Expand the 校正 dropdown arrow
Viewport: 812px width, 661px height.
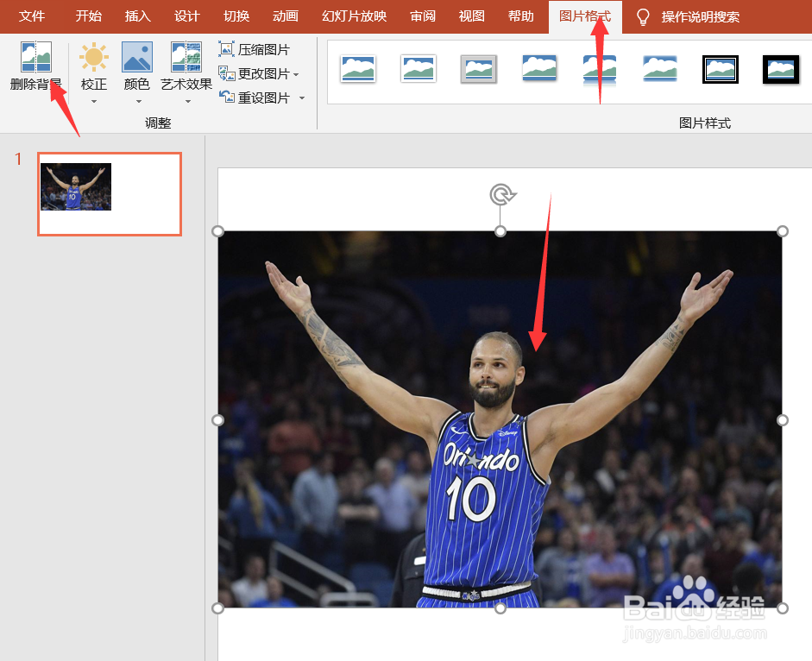tap(94, 102)
